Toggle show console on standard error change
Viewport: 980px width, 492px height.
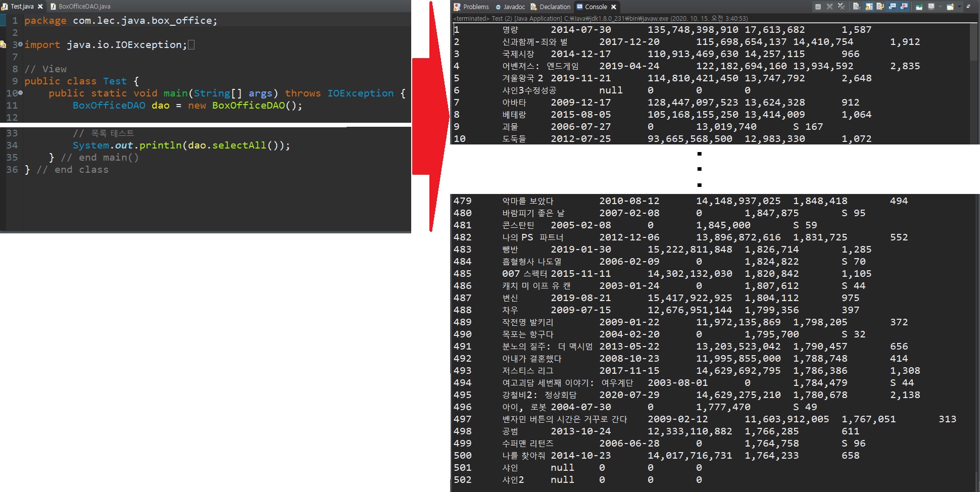pyautogui.click(x=904, y=7)
